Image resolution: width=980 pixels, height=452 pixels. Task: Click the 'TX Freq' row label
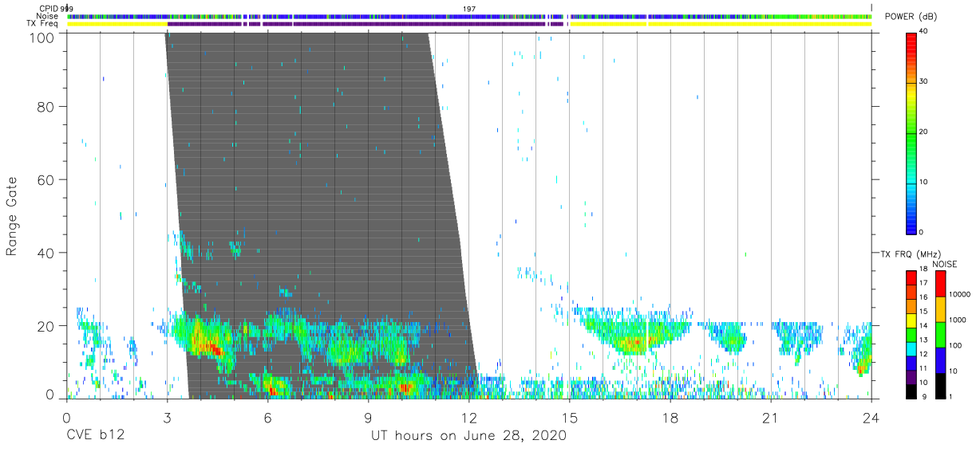pyautogui.click(x=43, y=24)
